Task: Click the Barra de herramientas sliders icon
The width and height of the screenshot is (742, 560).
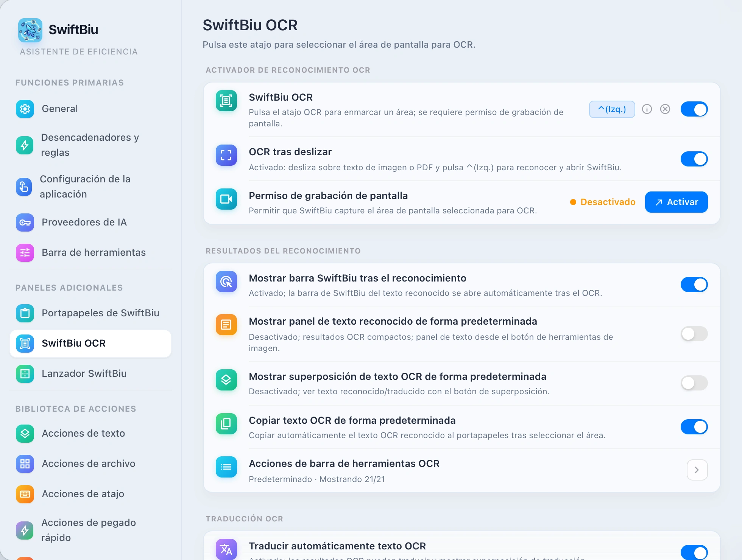Action: pyautogui.click(x=25, y=253)
